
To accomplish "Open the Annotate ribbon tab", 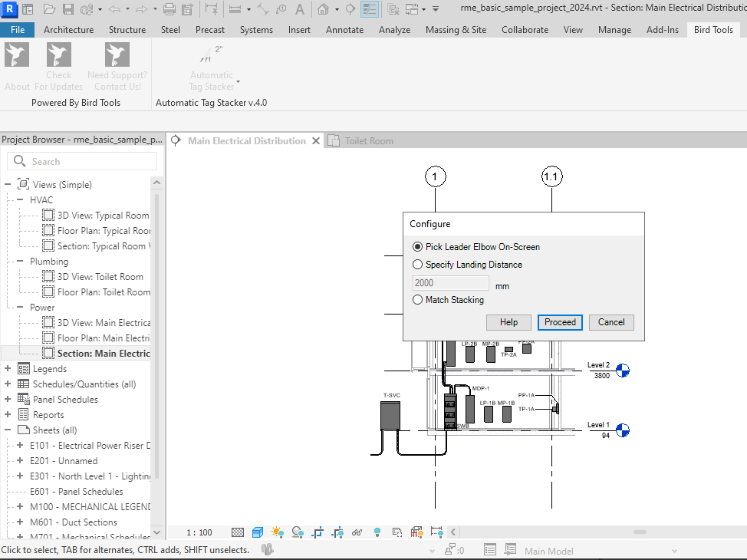I will [x=344, y=30].
